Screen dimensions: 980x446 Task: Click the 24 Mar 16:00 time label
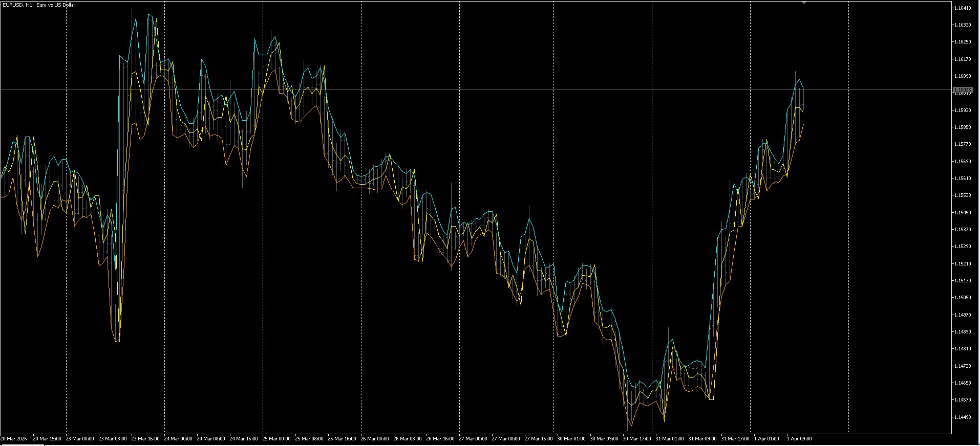(x=244, y=438)
